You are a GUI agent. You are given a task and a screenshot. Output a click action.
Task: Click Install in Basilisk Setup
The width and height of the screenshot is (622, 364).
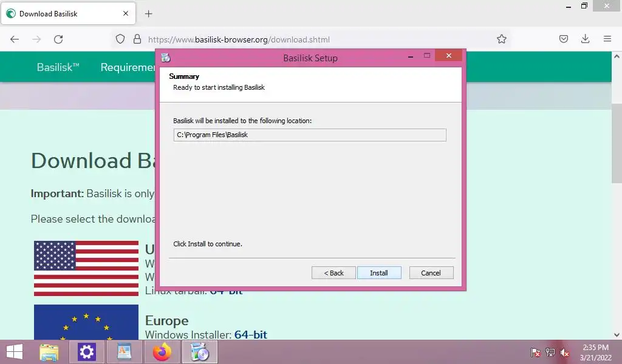[379, 273]
